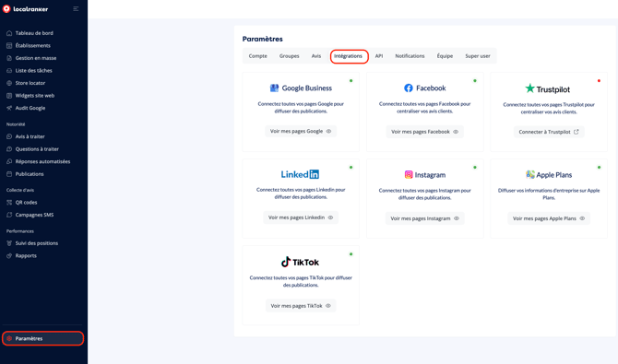
Task: Click Voir mes pages Instagram button
Action: pos(425,218)
